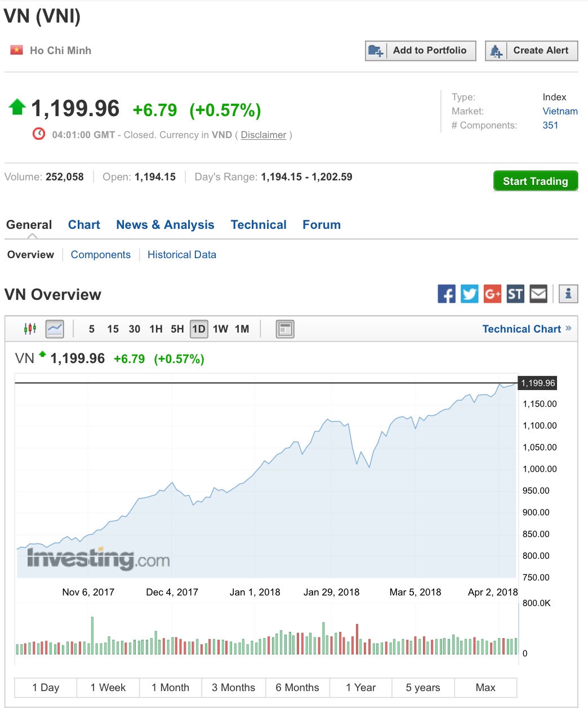
Task: Share on StockTwits icon
Action: 515,294
